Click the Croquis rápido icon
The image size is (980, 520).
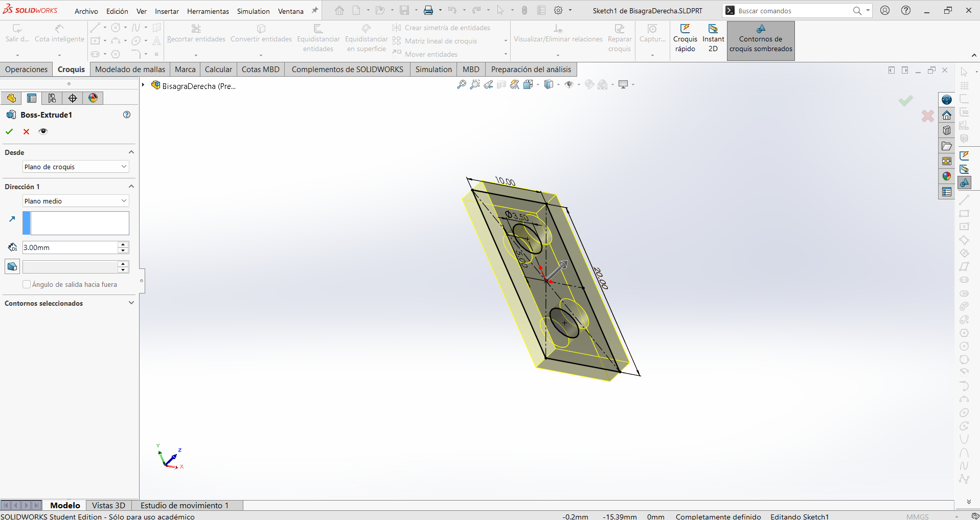[x=685, y=29]
